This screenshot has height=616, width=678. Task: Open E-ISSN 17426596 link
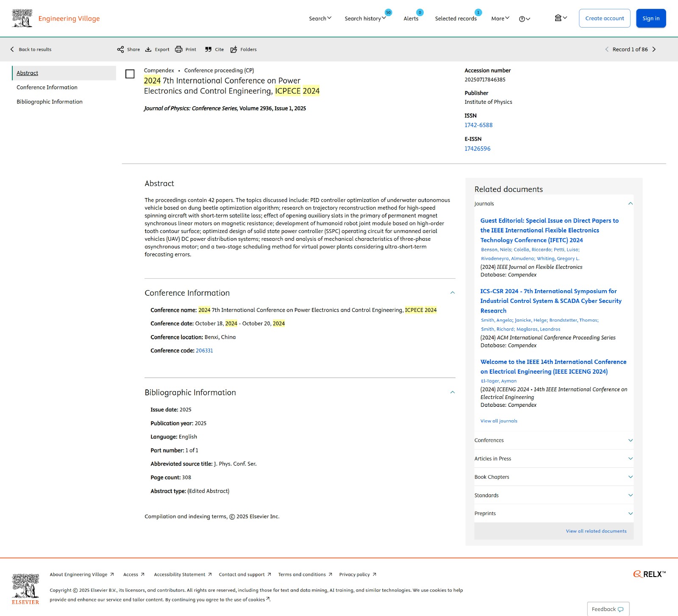tap(478, 149)
